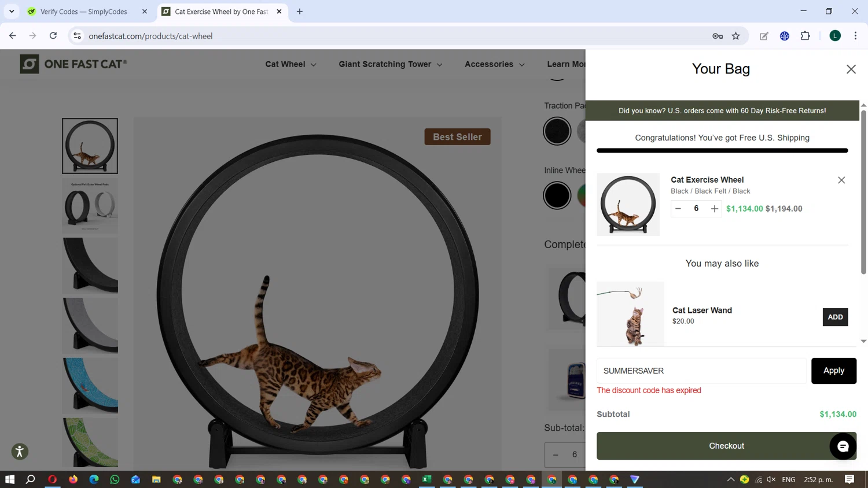The height and width of the screenshot is (488, 868).
Task: Open the Windows Start menu
Action: [x=10, y=479]
